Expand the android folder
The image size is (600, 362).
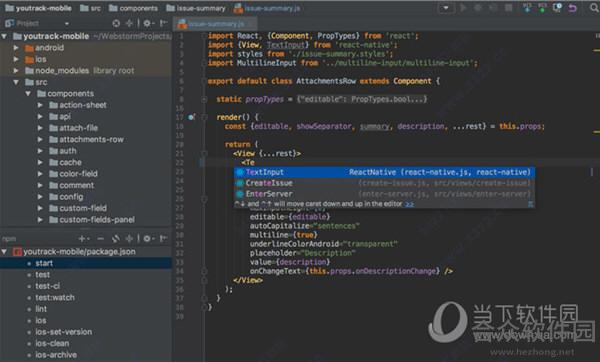[16, 48]
